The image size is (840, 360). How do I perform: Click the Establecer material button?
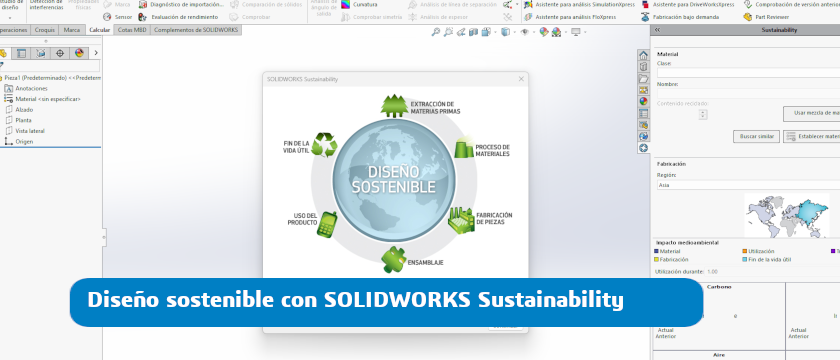(x=812, y=137)
